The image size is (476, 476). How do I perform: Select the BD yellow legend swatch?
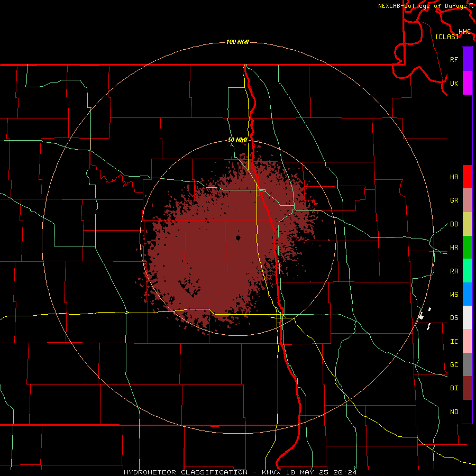click(467, 224)
